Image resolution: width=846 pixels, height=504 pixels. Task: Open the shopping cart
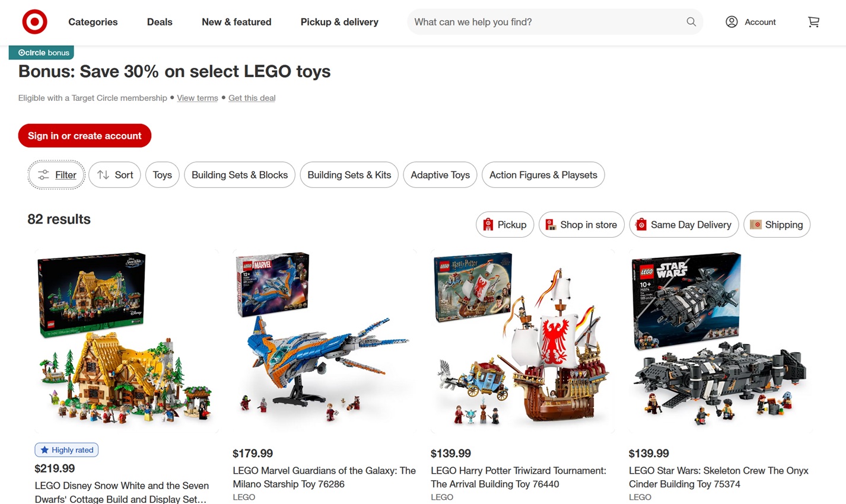point(813,22)
